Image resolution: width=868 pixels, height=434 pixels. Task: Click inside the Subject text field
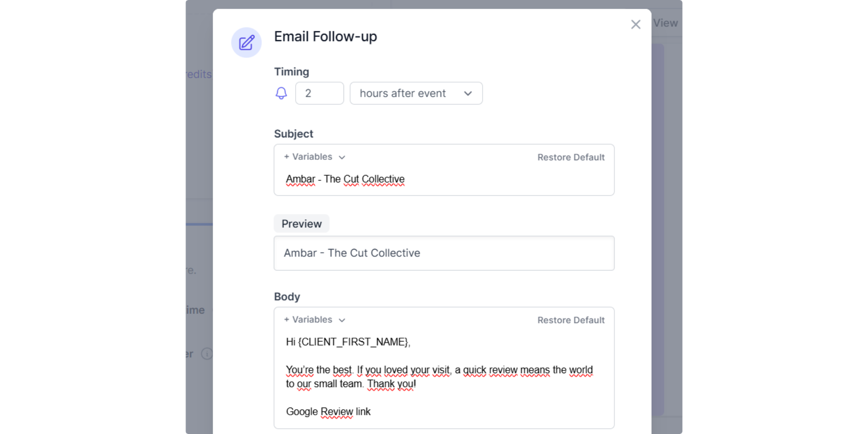[434, 179]
